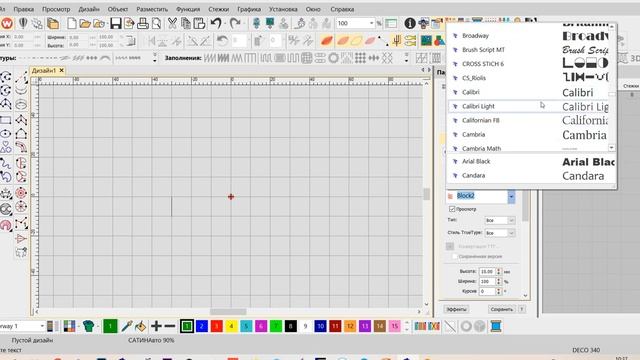Viewport: 640px width, 360px height.
Task: Click the Print preview magnifier icon
Action: (156, 24)
